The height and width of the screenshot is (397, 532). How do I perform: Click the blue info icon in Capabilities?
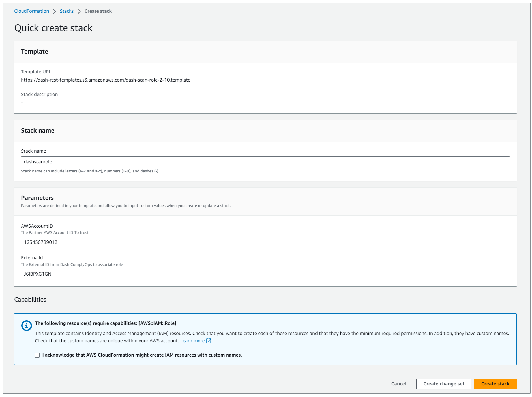pos(27,326)
